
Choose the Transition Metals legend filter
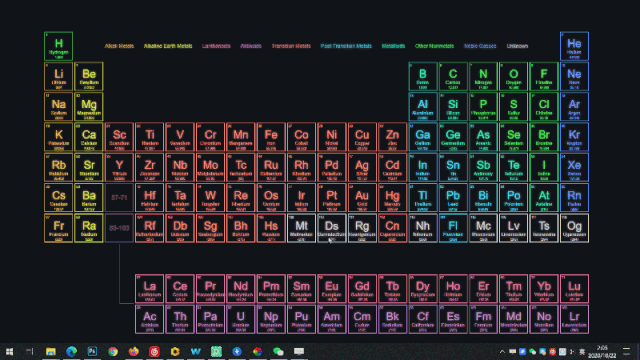pyautogui.click(x=291, y=46)
